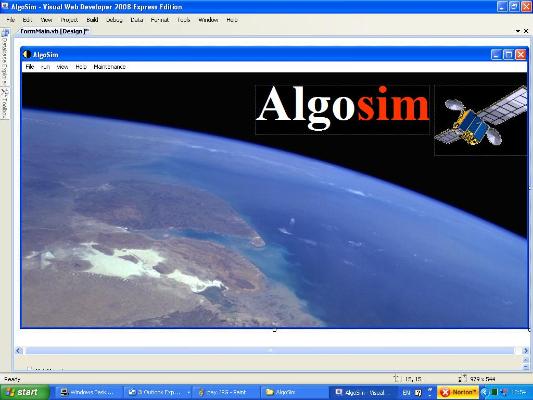The width and height of the screenshot is (533, 400).
Task: Expand the document tab list dropdown arrow
Action: (518, 31)
